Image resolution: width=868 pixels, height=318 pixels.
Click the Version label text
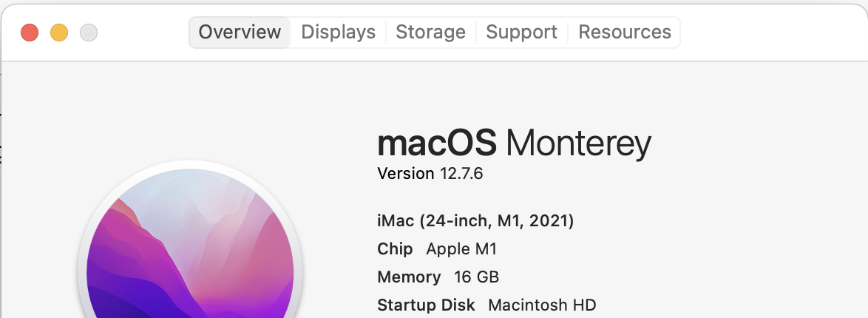click(406, 174)
